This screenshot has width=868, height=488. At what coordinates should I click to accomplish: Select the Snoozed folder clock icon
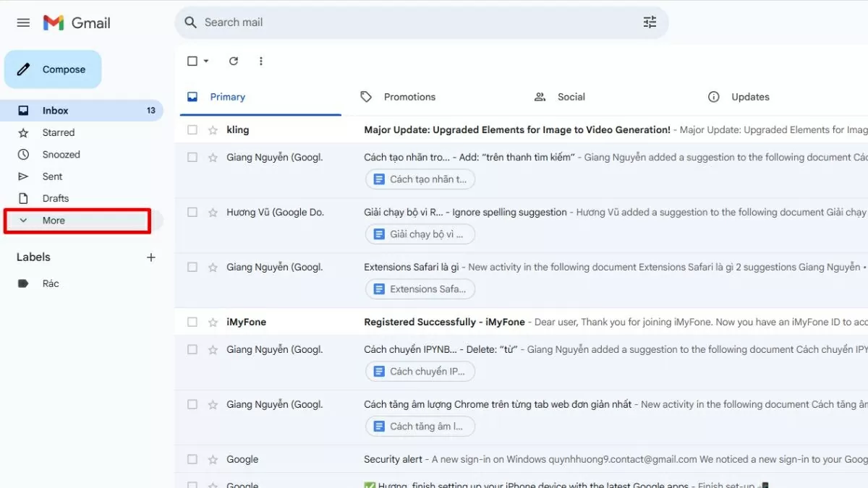click(23, 154)
